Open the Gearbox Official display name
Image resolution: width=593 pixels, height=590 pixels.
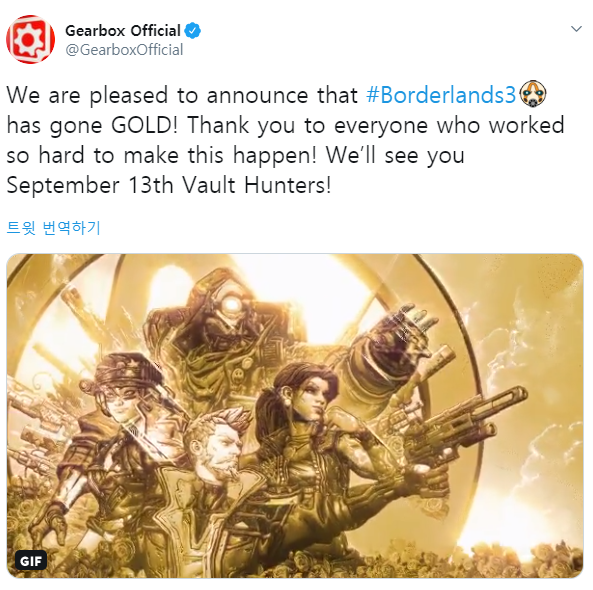coord(123,31)
